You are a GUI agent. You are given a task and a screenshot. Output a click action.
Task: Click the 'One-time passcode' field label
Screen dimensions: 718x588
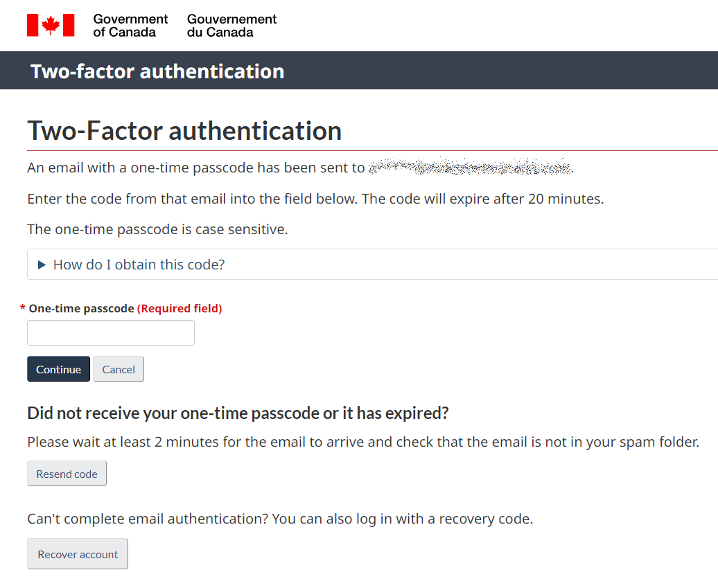(x=82, y=308)
